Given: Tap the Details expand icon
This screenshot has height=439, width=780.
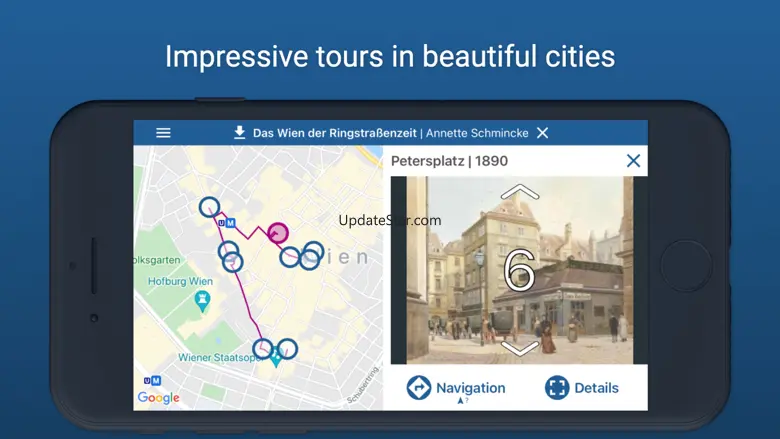Looking at the screenshot, I should tap(556, 388).
